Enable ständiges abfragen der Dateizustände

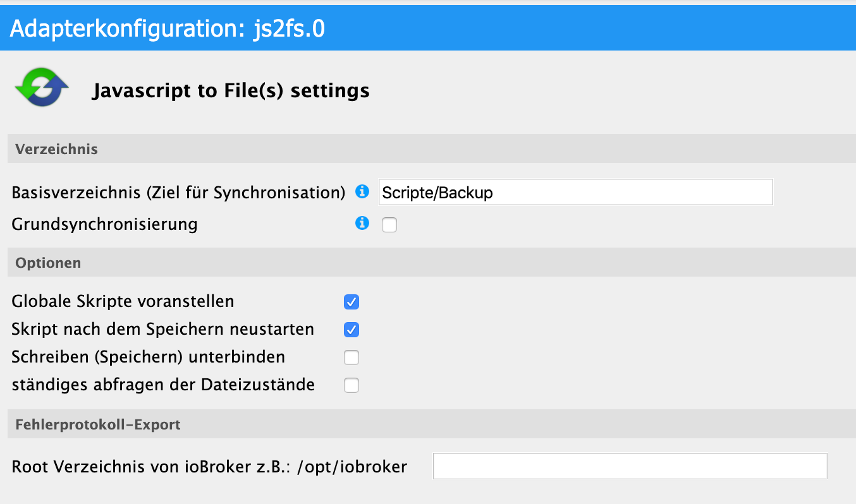coord(352,385)
